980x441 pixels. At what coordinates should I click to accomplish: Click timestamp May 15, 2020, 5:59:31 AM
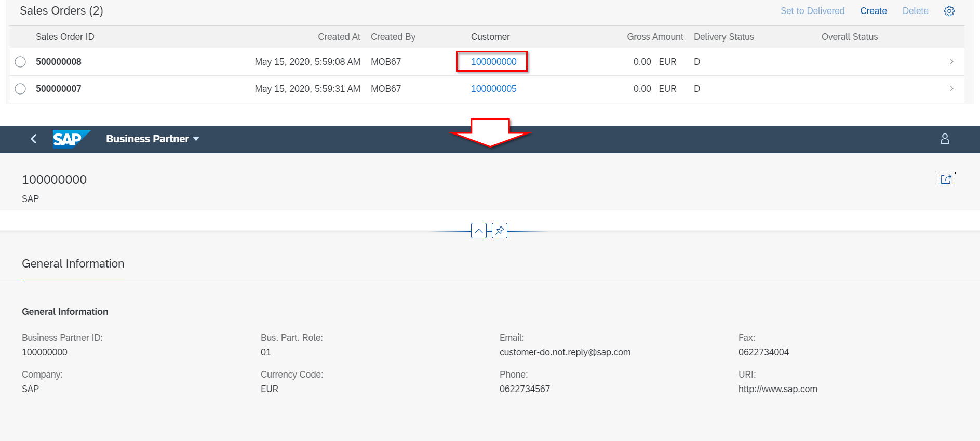(307, 89)
